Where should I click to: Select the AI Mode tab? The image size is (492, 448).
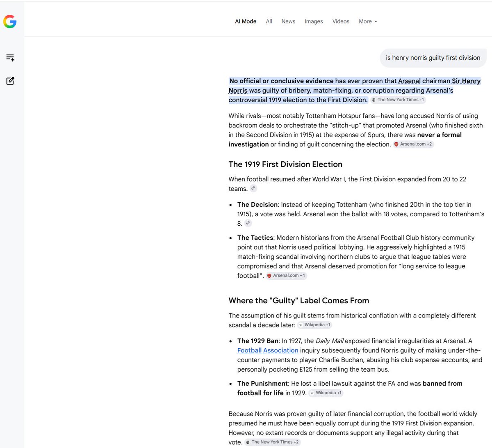(246, 21)
